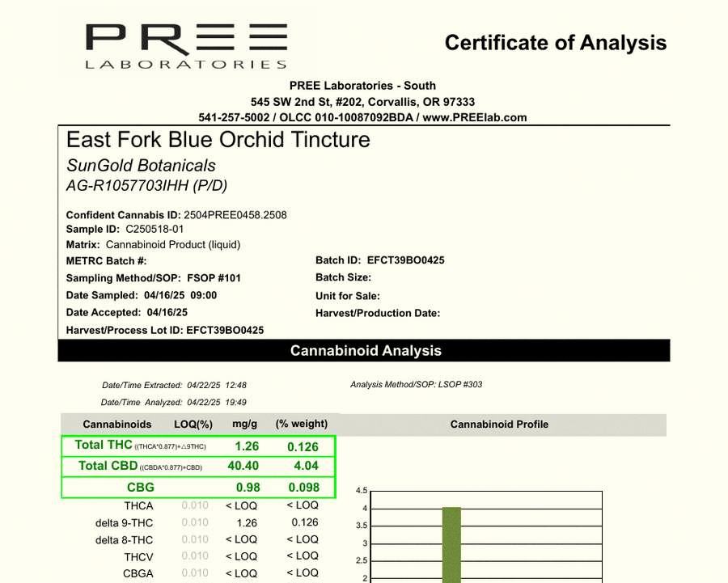Click the "delta 9-THC" row label
This screenshot has height=583, width=728.
124,523
